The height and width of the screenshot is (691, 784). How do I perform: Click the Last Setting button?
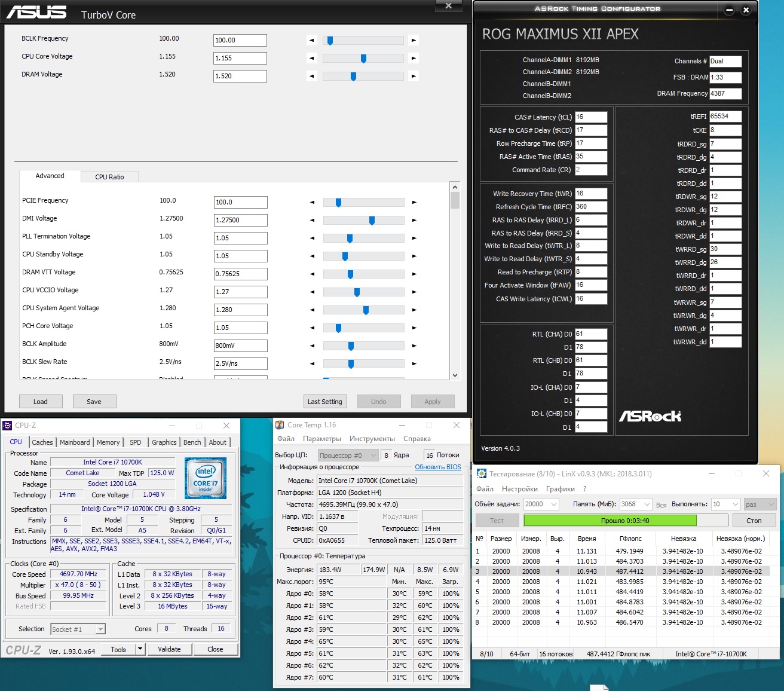click(x=325, y=402)
